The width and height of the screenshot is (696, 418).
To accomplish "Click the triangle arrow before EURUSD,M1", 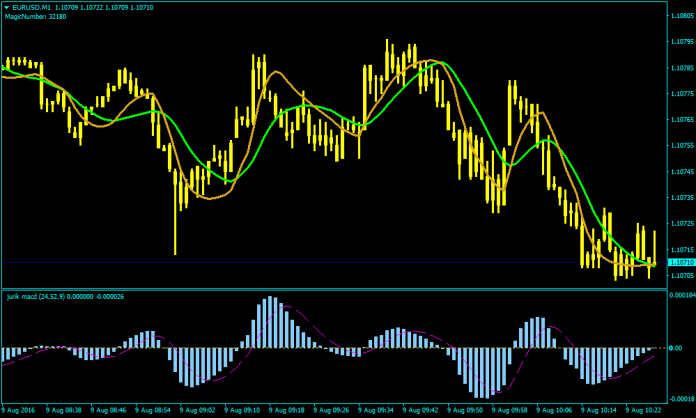I will tap(6, 7).
